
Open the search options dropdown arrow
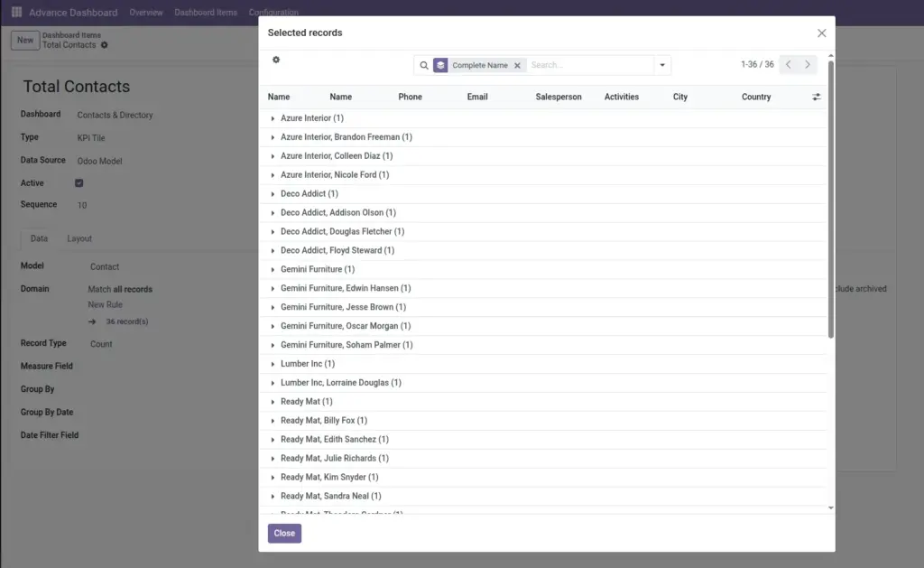[662, 65]
